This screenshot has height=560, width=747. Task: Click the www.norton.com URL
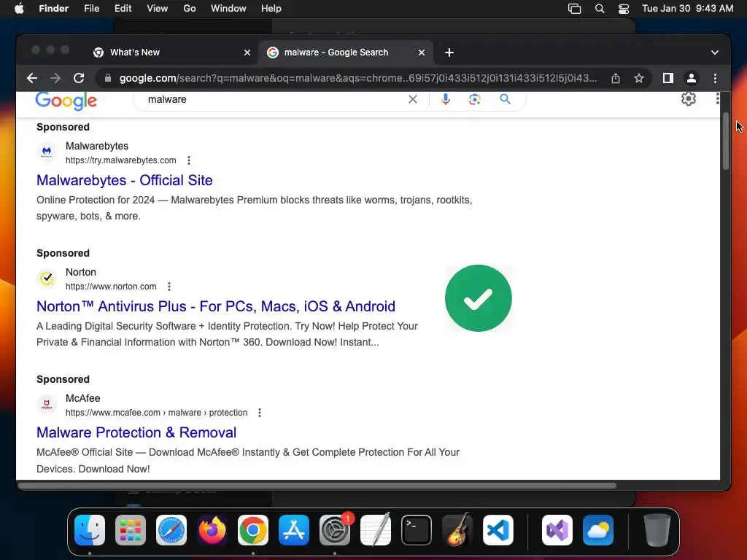pos(111,287)
